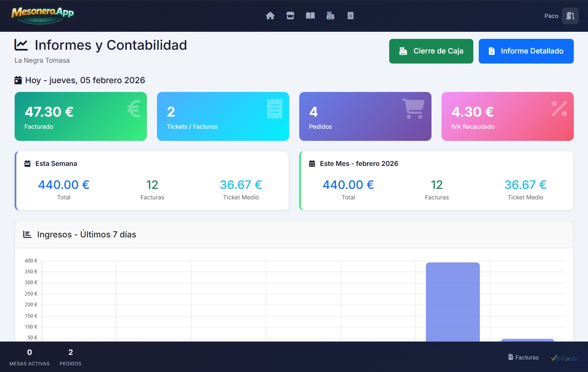
Task: Open Facturas from the bottom bar
Action: click(x=523, y=357)
